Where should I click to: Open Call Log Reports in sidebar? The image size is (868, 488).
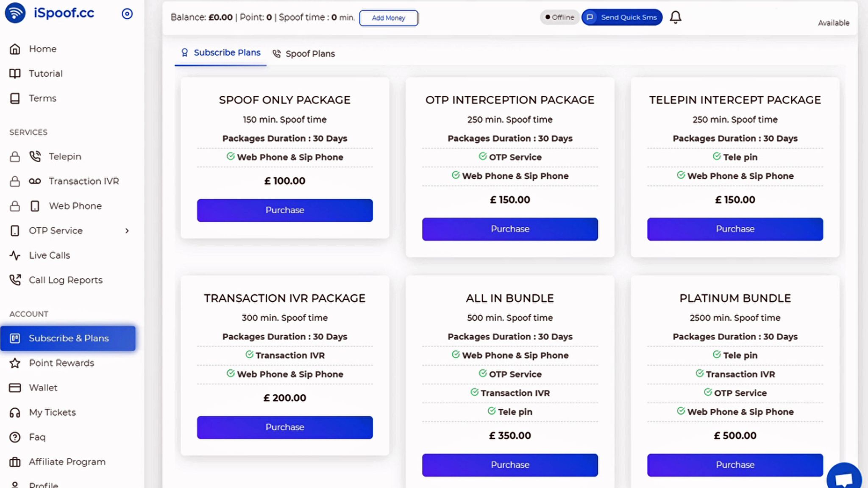[x=65, y=280]
